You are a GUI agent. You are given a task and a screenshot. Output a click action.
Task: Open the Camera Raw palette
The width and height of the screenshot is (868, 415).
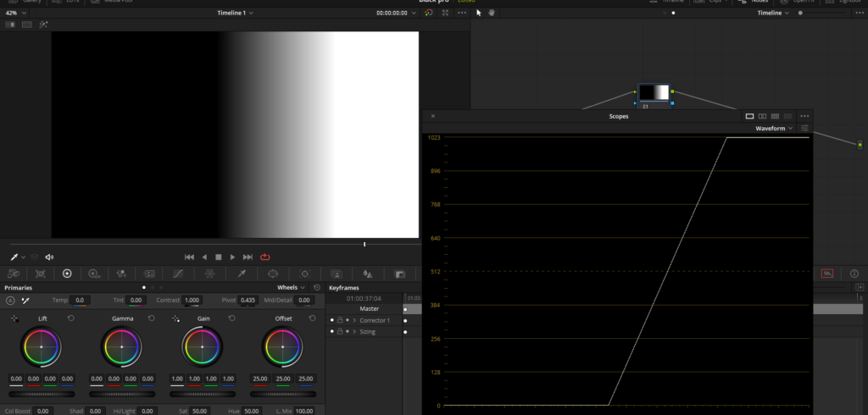pos(14,274)
